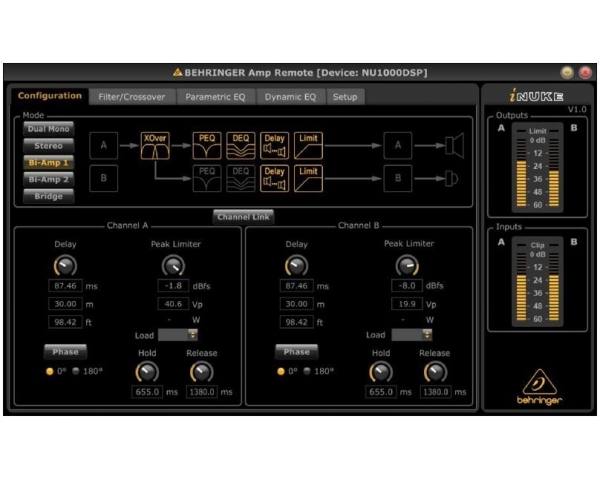Image resolution: width=600 pixels, height=480 pixels.
Task: Select input A box in signal flow
Action: coord(104,146)
